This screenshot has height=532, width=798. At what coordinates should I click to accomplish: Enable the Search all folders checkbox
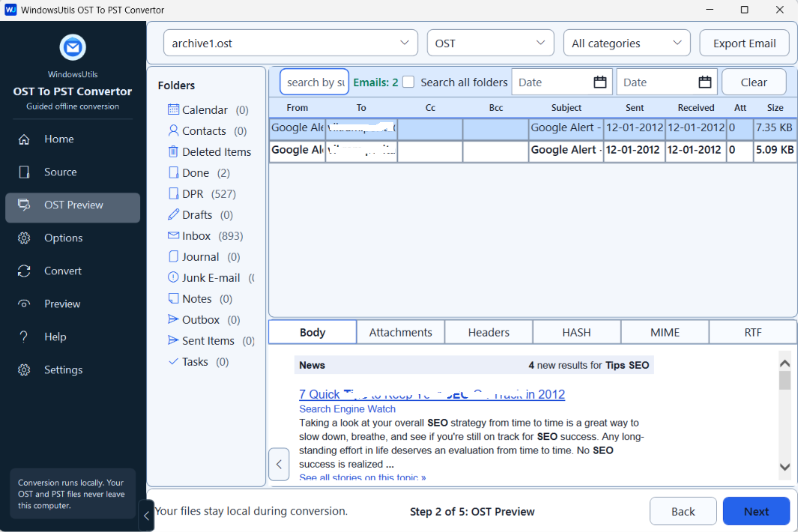(x=408, y=82)
